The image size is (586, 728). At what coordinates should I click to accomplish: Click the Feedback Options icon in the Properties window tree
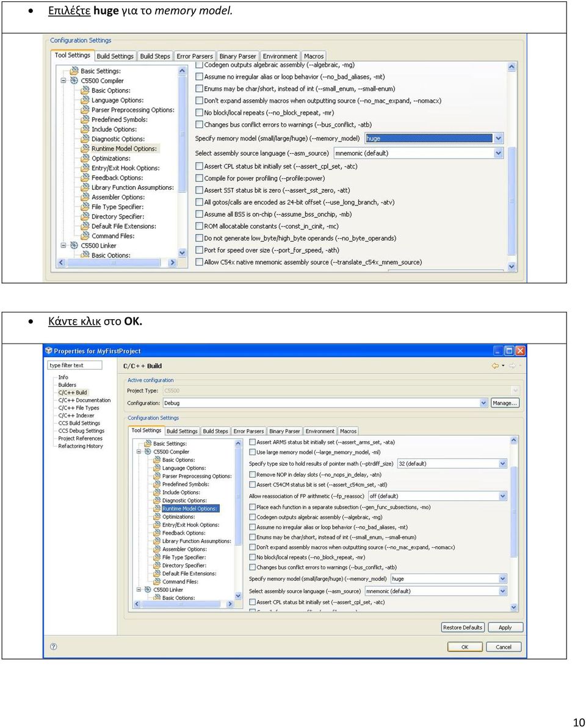[157, 533]
